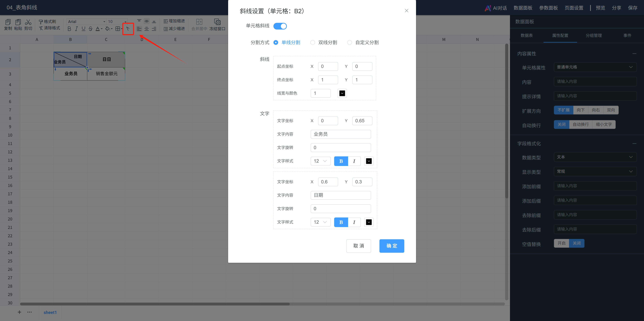Image resolution: width=644 pixels, height=321 pixels.
Task: Expand the 数据类型 文本 dropdown
Action: pyautogui.click(x=595, y=157)
